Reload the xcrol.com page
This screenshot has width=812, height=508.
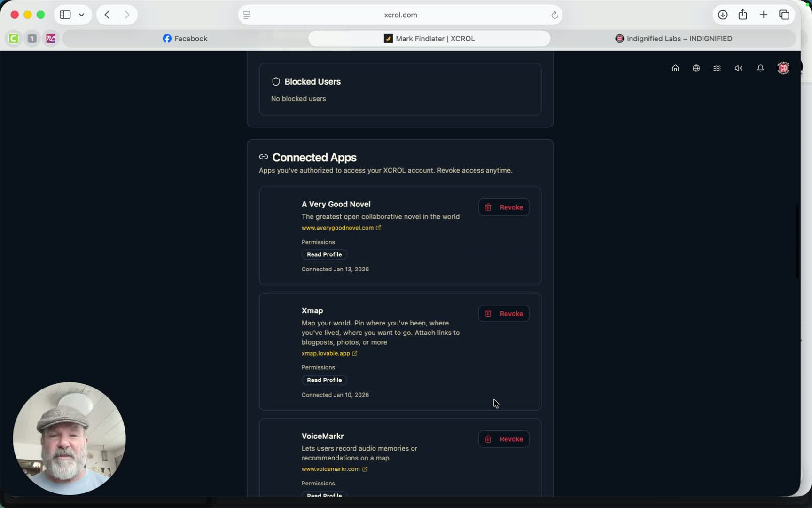pyautogui.click(x=554, y=15)
